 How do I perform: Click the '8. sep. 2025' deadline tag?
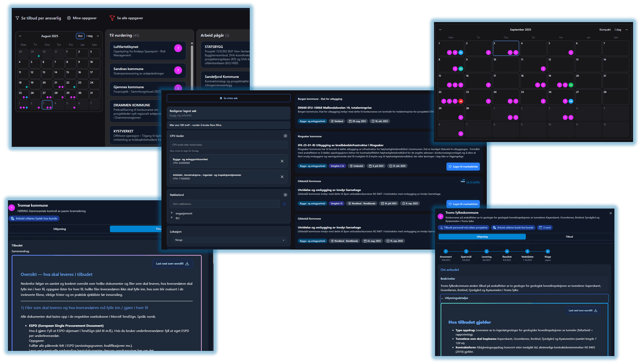(x=410, y=204)
